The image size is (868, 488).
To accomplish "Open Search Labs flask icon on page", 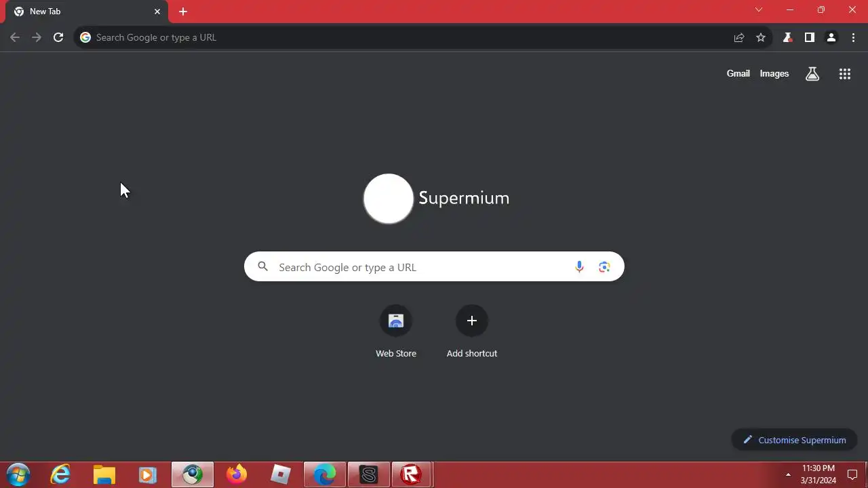I will [812, 74].
